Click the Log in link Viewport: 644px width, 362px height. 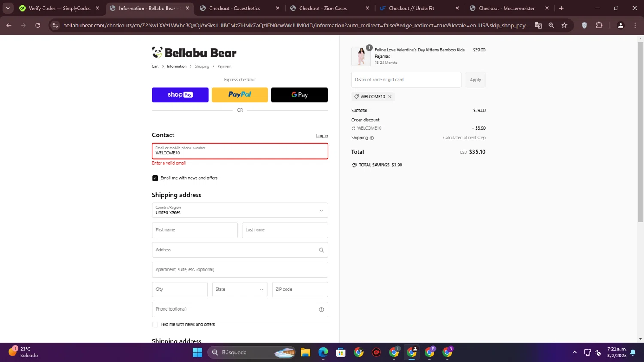tap(322, 136)
